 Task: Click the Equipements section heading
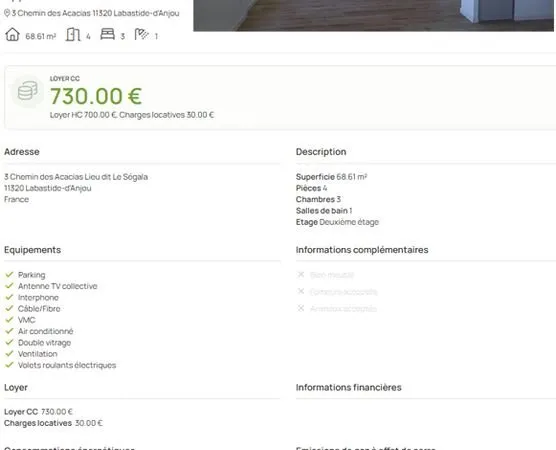click(33, 250)
